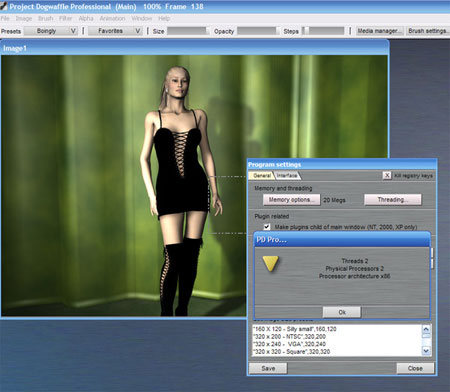Open the File menu
The image size is (450, 392).
point(5,18)
